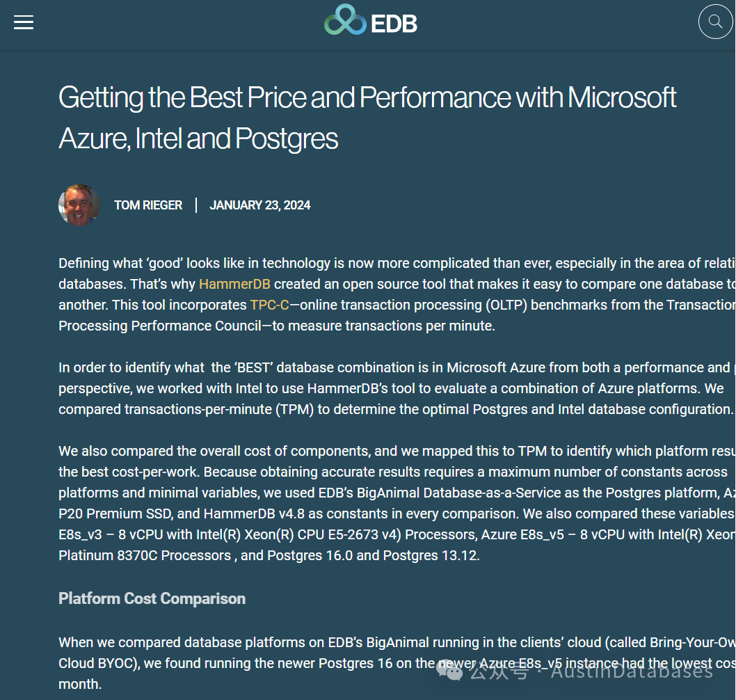Click paragraph beginning 'Defining what good looks like'

coord(397,294)
